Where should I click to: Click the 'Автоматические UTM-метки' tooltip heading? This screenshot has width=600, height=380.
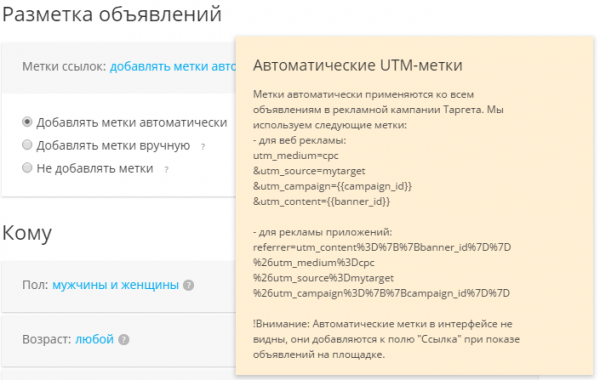(x=357, y=65)
